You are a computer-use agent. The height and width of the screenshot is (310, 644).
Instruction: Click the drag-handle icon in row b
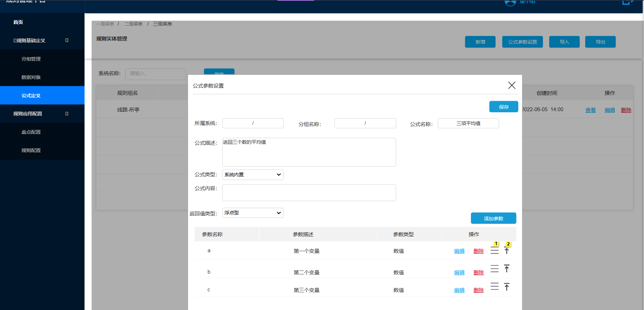[494, 268]
